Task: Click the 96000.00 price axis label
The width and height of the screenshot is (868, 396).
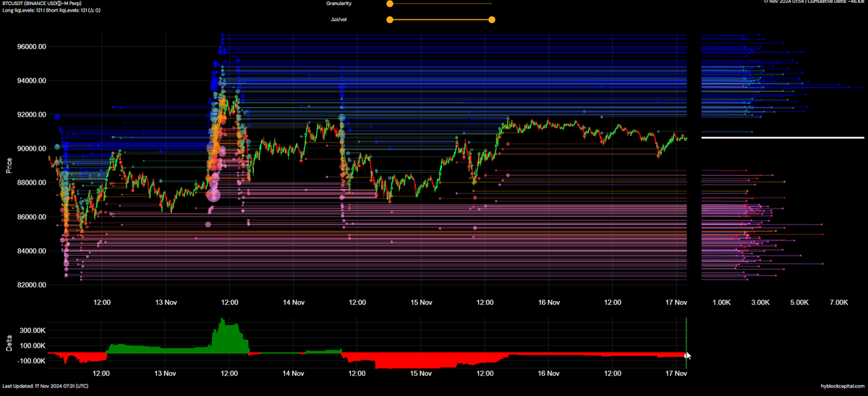Action: coord(32,46)
